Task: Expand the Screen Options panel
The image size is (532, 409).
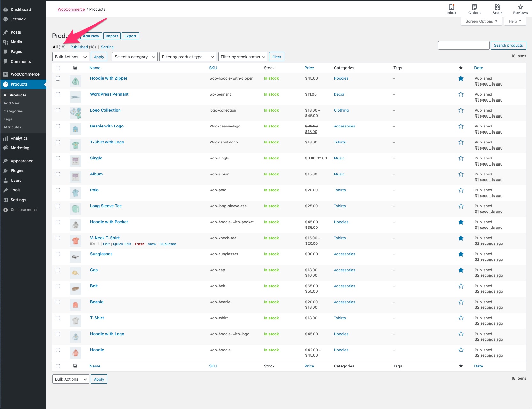Action: tap(482, 21)
